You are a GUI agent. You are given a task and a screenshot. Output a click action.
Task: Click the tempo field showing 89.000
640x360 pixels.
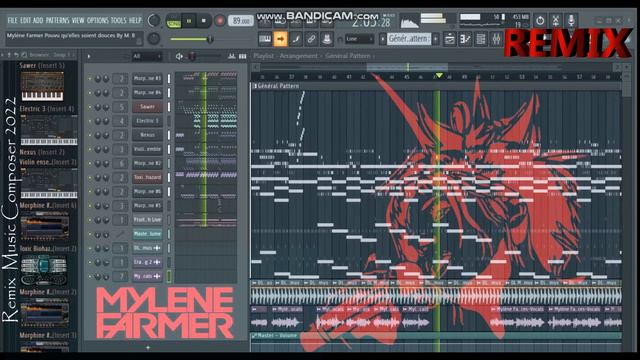(240, 21)
